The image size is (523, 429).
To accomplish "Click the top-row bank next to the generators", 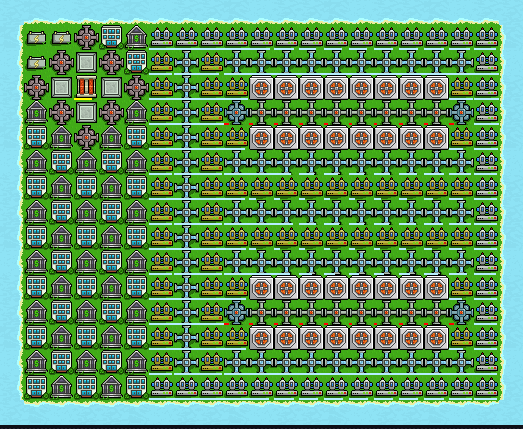I will (x=136, y=36).
